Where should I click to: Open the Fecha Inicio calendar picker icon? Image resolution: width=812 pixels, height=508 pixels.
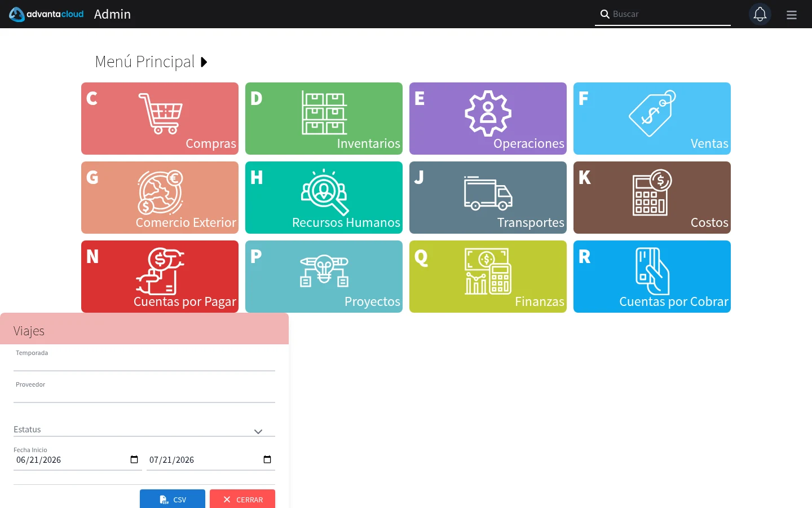[x=134, y=459]
